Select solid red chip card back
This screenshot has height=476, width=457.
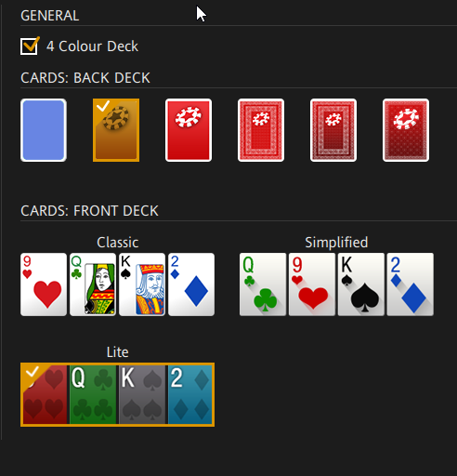(x=189, y=130)
